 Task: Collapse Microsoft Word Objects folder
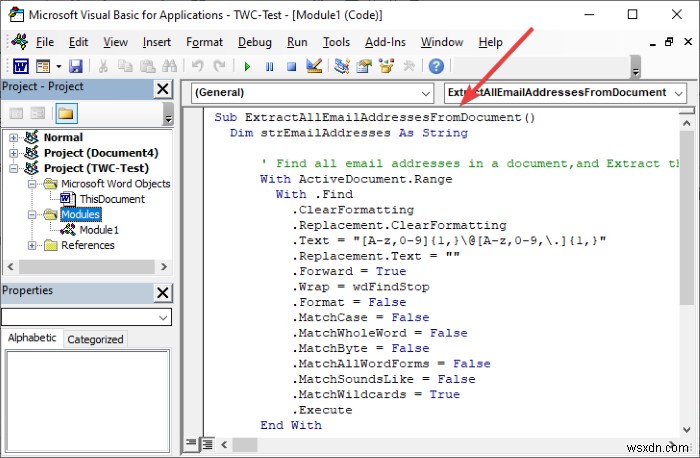click(x=32, y=184)
